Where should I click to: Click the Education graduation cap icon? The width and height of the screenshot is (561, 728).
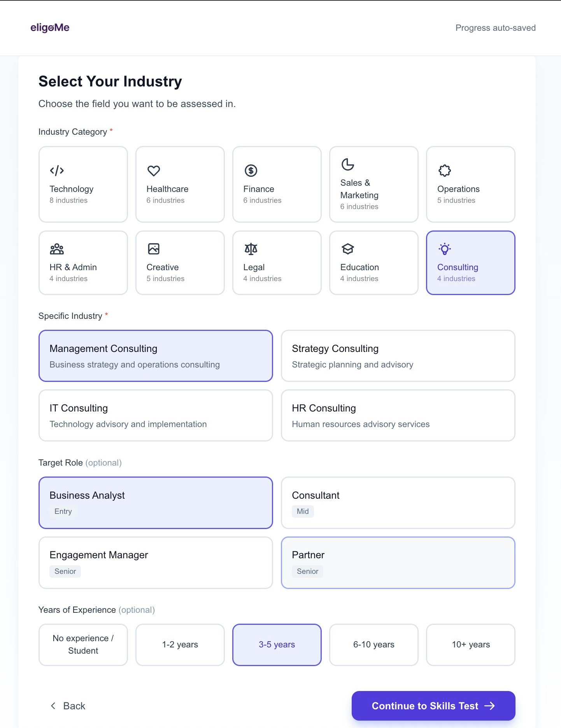[x=348, y=249]
